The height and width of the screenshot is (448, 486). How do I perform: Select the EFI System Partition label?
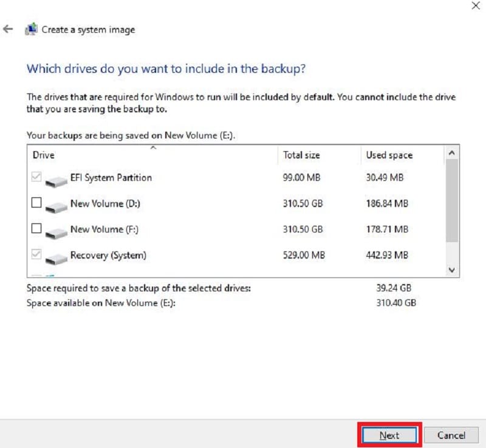pos(111,177)
